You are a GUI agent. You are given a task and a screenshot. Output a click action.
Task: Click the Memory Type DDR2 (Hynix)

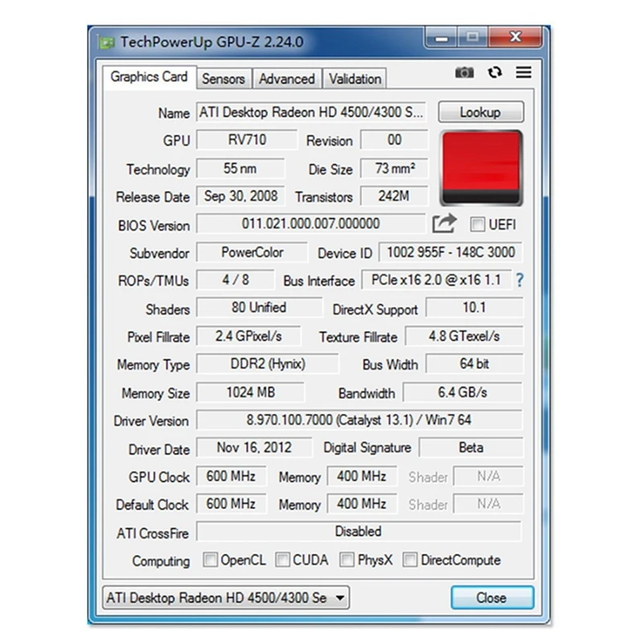tap(268, 365)
